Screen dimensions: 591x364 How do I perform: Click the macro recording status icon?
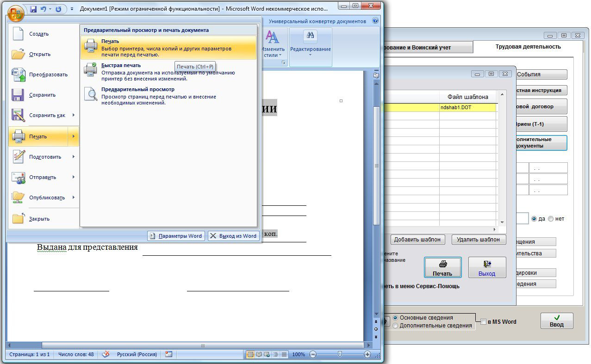coord(168,354)
